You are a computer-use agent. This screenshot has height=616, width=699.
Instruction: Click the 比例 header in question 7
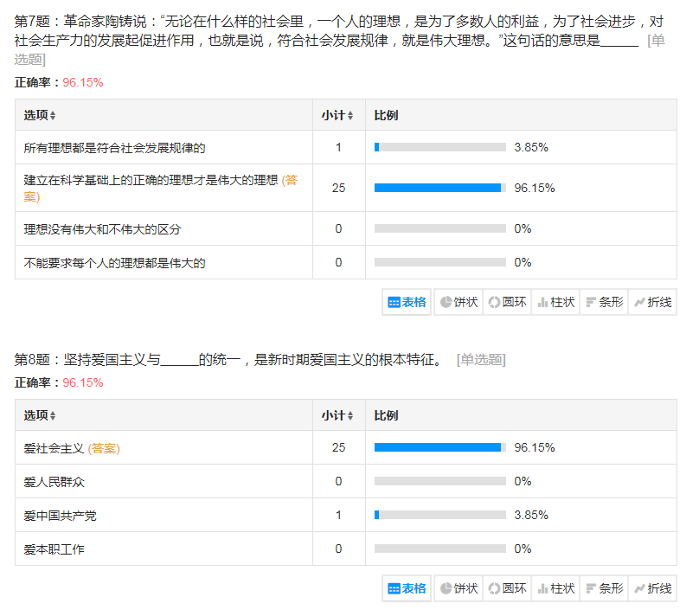[x=386, y=115]
